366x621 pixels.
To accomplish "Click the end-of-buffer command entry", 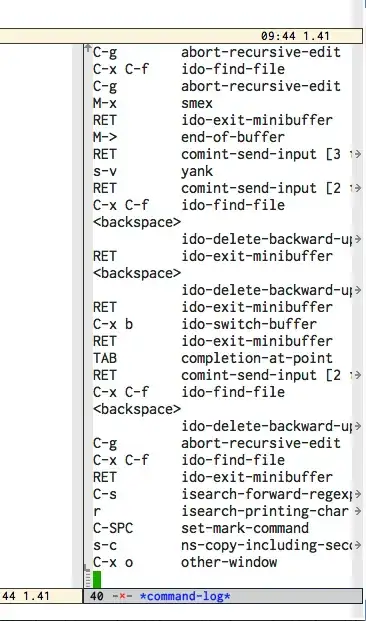I will pos(233,137).
